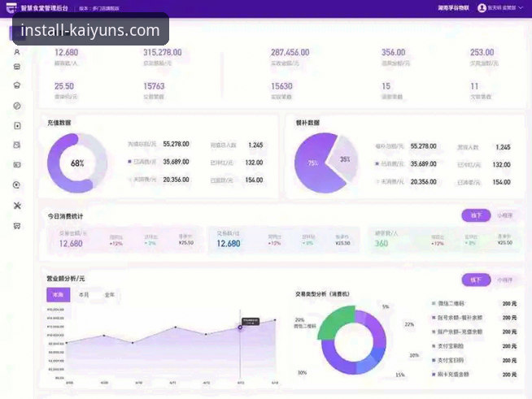
Task: Click the 22% label on transaction donut
Action: pyautogui.click(x=409, y=324)
